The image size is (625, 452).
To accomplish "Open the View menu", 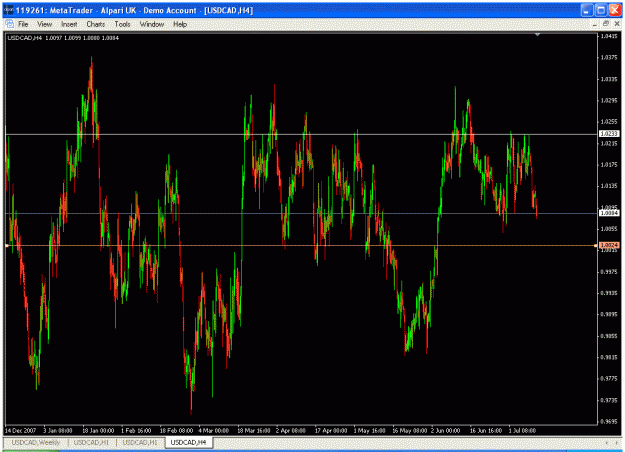I will 45,24.
